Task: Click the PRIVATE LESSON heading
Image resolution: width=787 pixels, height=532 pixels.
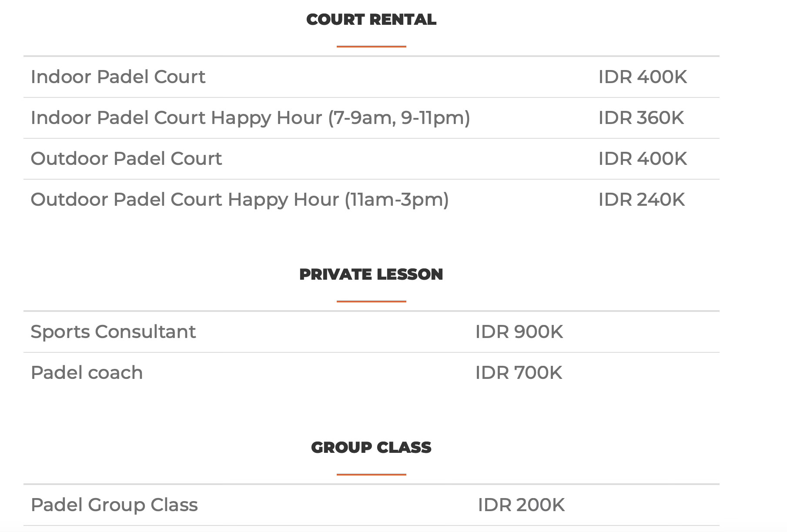Action: tap(371, 274)
